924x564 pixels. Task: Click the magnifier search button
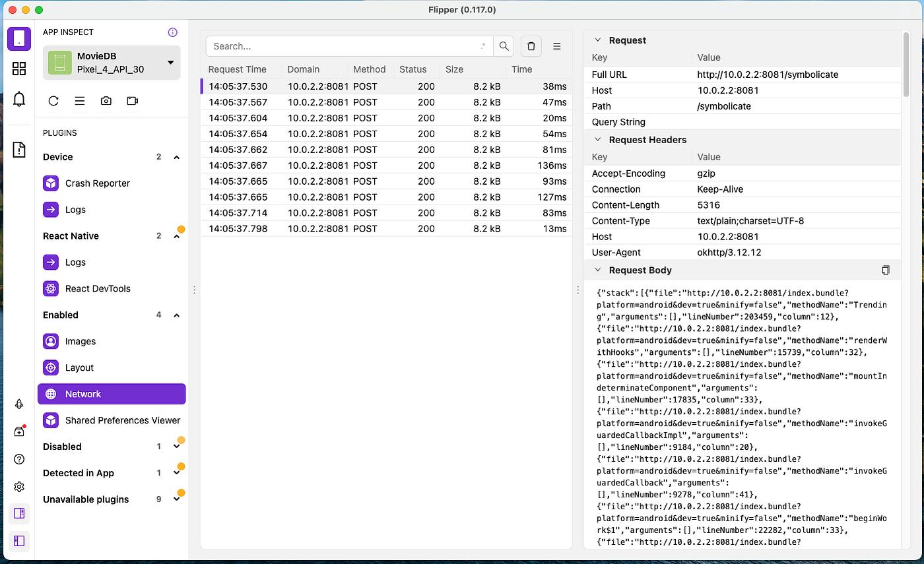[x=504, y=46]
